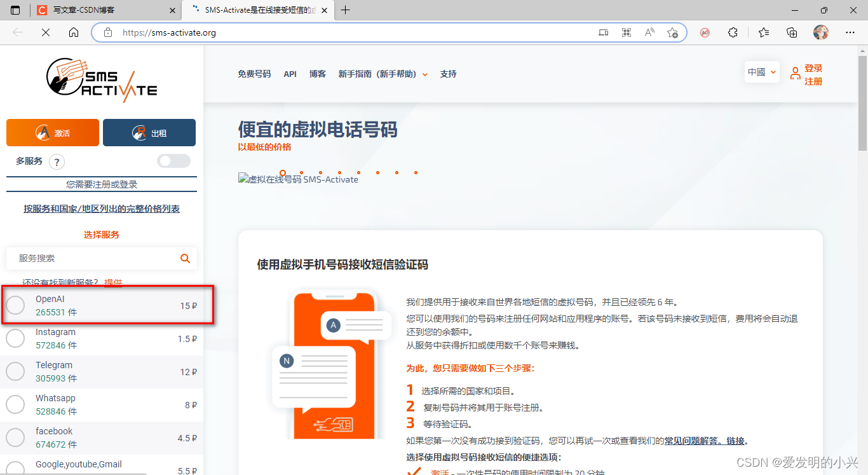Open a new browser tab
Image resolution: width=868 pixels, height=475 pixels.
point(346,10)
